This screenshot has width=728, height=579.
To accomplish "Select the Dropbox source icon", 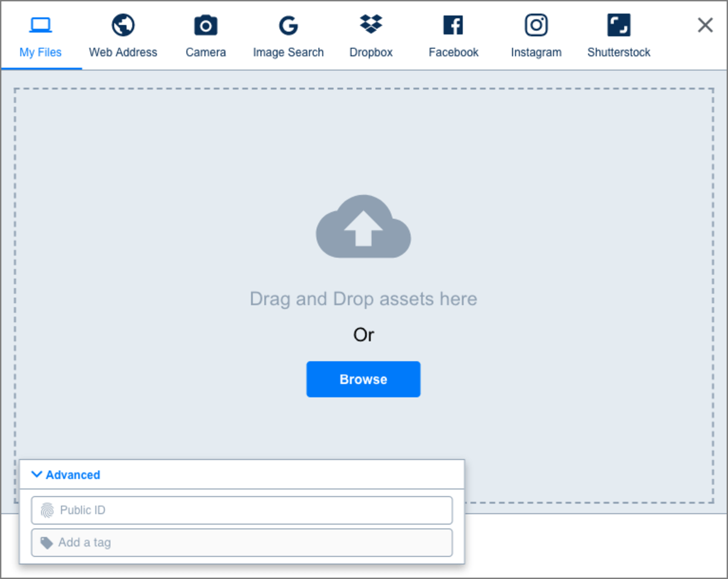I will tap(371, 25).
